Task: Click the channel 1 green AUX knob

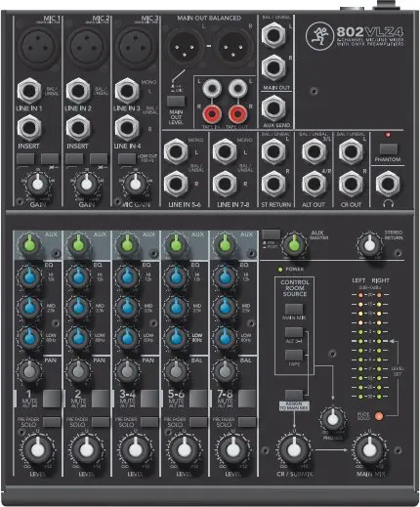Action: [x=29, y=245]
